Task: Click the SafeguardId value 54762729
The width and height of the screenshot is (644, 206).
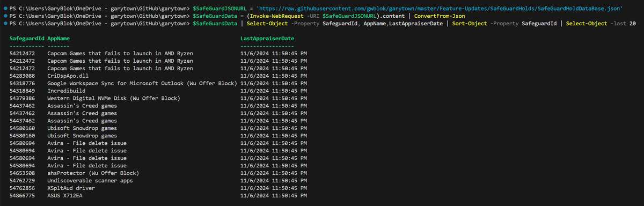Action: [x=23, y=181]
